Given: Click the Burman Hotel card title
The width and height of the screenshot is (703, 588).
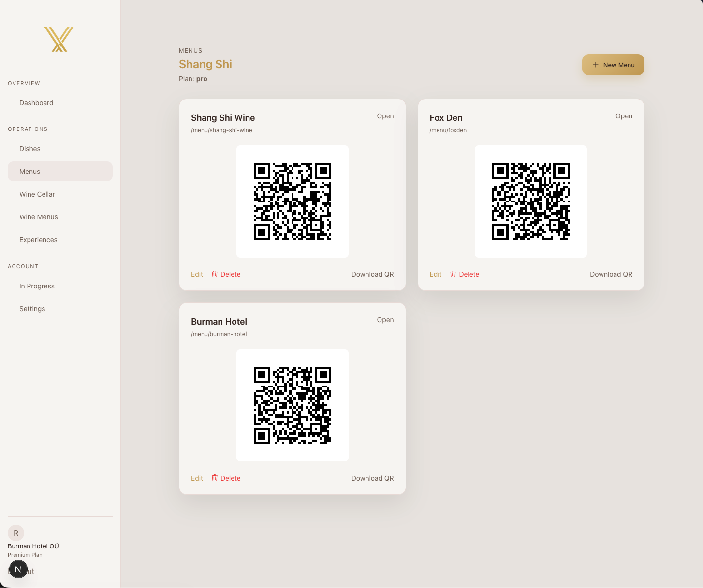Looking at the screenshot, I should coord(219,322).
